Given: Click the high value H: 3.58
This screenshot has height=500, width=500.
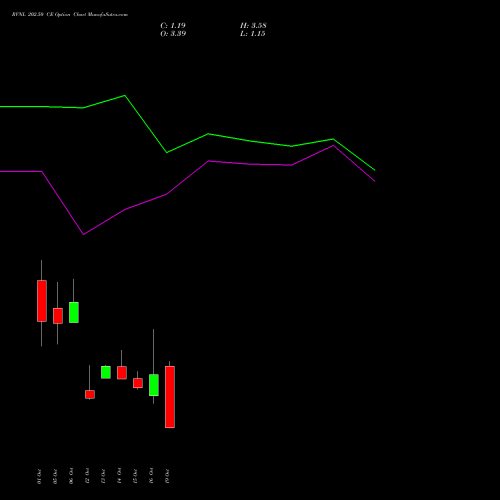Looking at the screenshot, I should 253,26.
